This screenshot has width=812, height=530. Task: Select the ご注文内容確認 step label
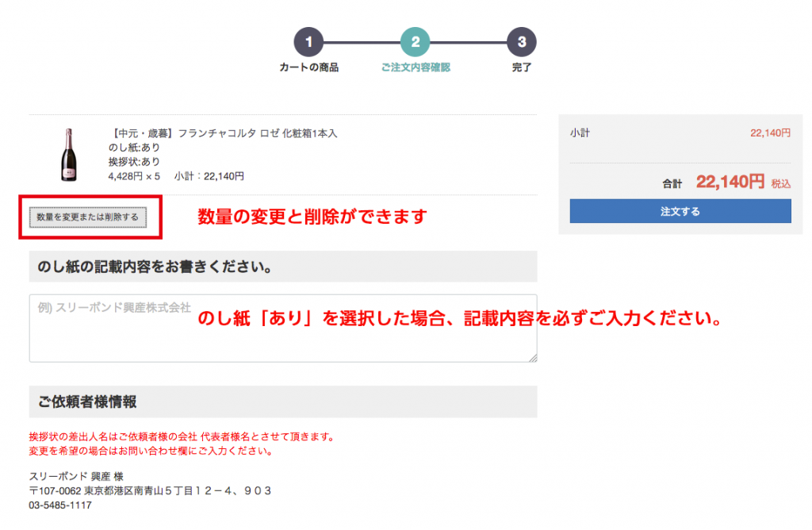click(415, 67)
